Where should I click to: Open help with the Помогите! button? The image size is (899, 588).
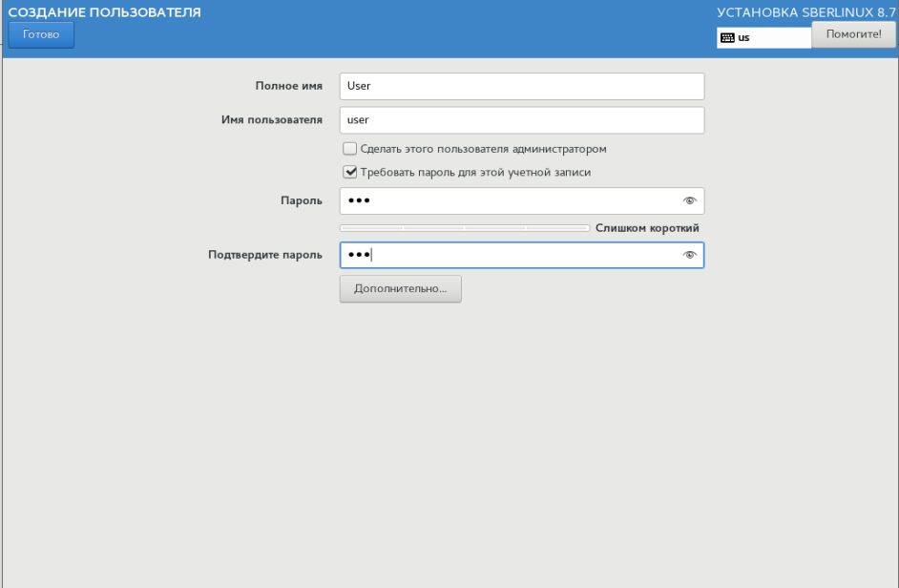tap(853, 33)
